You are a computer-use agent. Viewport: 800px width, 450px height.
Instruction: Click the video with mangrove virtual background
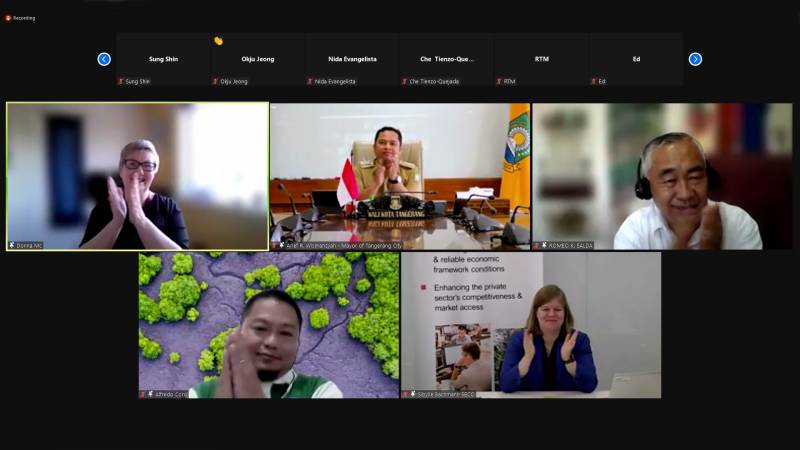tap(269, 325)
